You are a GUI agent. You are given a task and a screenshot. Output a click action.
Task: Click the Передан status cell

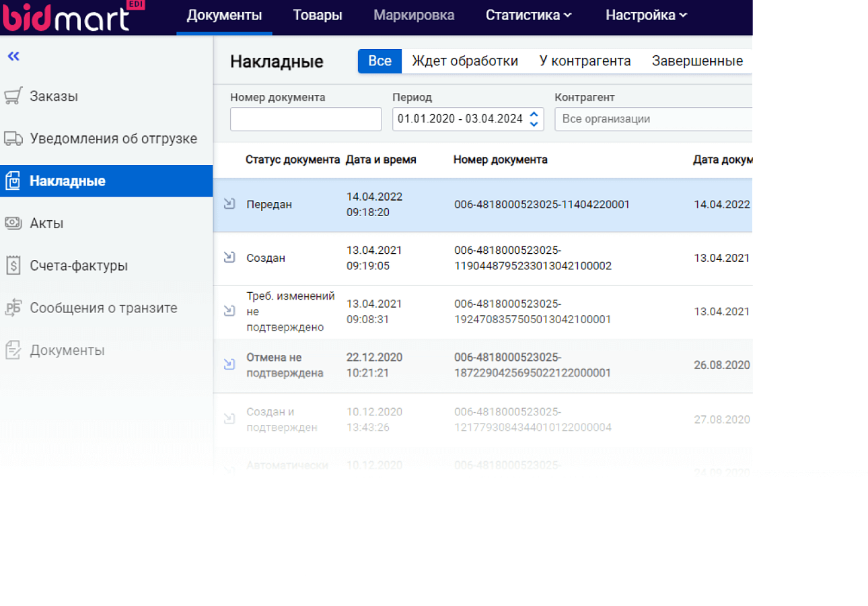[x=269, y=204]
